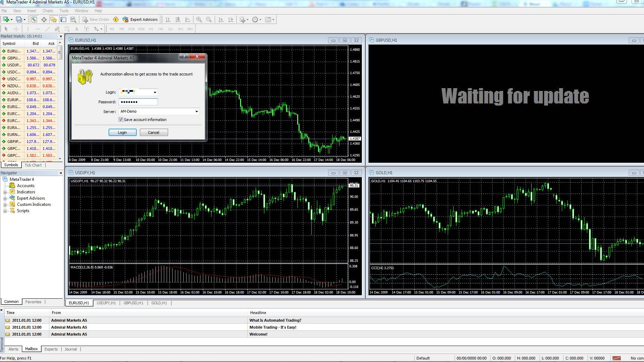
Task: Select the GOLD,H1 chart tab
Action: [159, 303]
